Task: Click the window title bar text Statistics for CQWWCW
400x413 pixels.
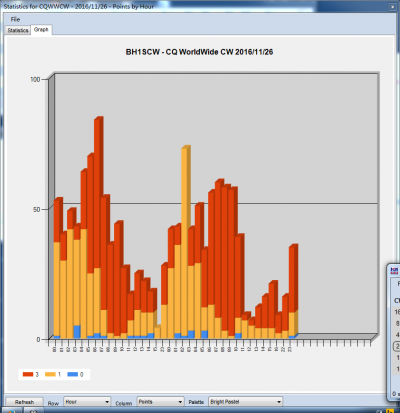Action: point(79,6)
